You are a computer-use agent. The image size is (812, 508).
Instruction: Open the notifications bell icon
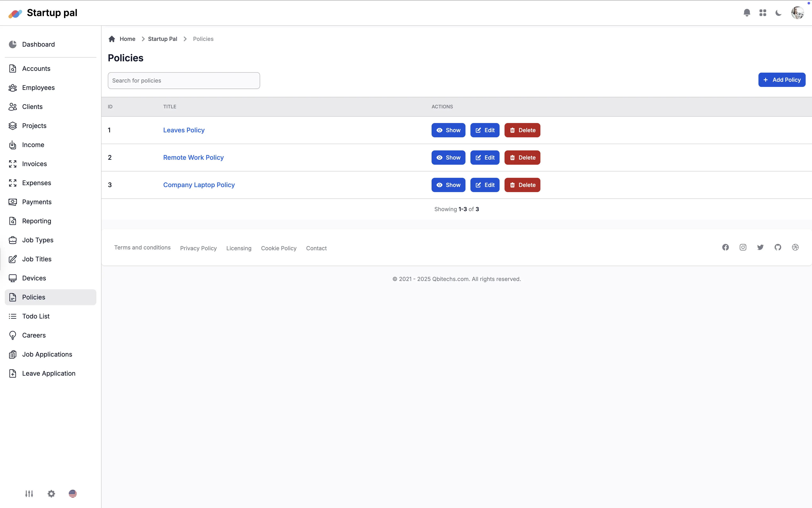tap(747, 13)
